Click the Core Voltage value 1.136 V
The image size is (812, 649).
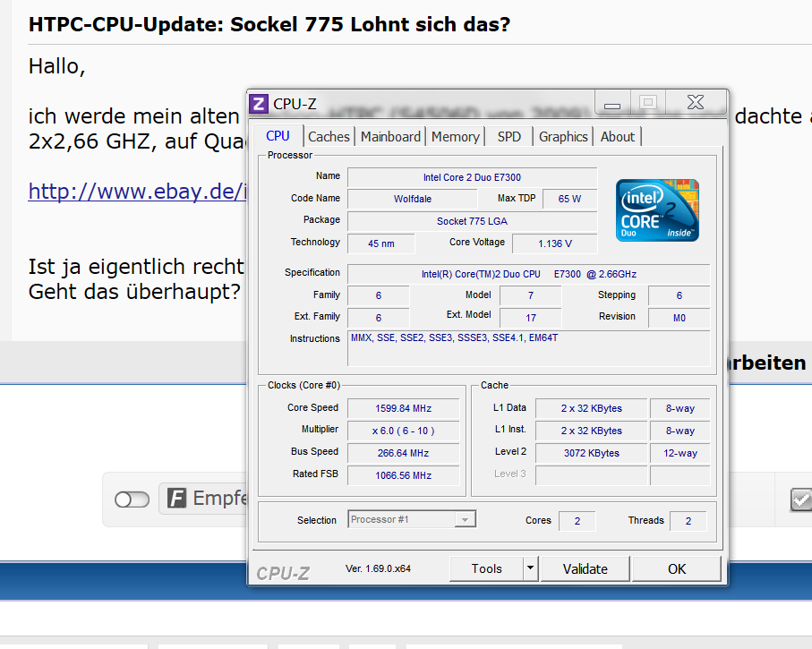click(555, 243)
